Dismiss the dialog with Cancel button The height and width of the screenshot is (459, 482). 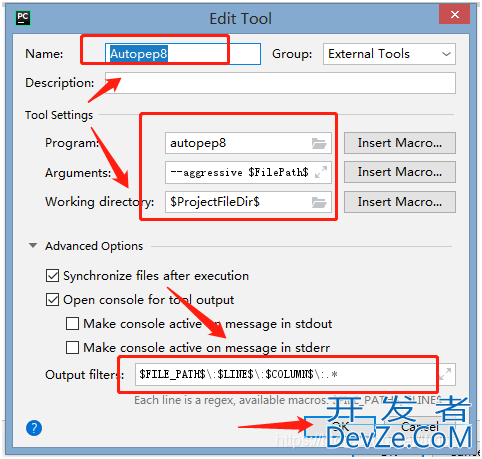[x=419, y=426]
